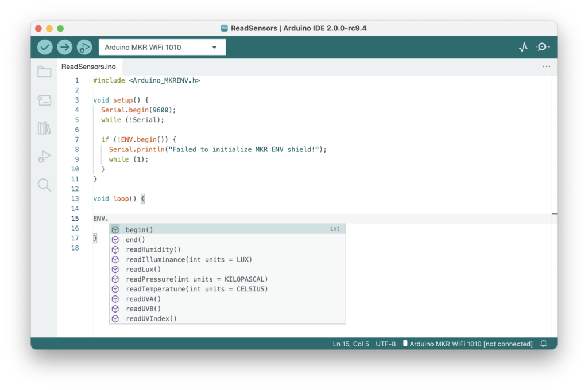Image resolution: width=588 pixels, height=390 pixels.
Task: Click the #include <Arduino_MKRENV.h> line
Action: point(146,80)
